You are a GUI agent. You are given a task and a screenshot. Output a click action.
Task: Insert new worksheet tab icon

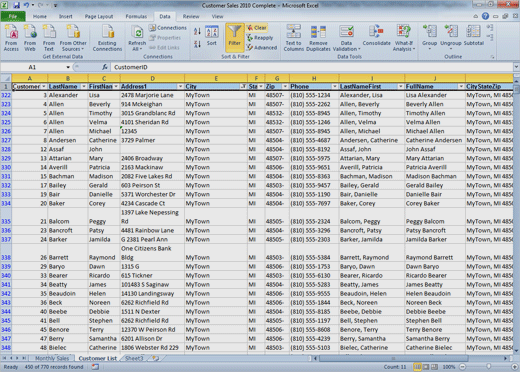pyautogui.click(x=155, y=358)
